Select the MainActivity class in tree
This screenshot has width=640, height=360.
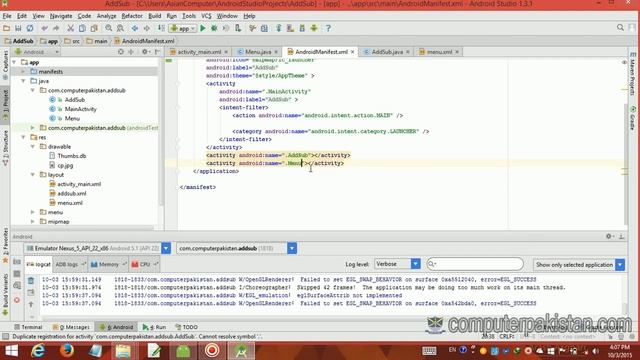(x=80, y=109)
